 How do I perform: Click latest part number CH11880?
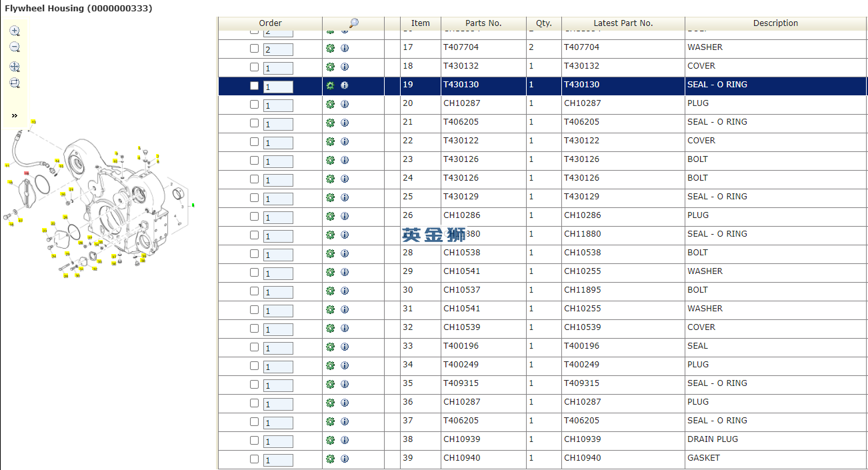click(x=583, y=234)
